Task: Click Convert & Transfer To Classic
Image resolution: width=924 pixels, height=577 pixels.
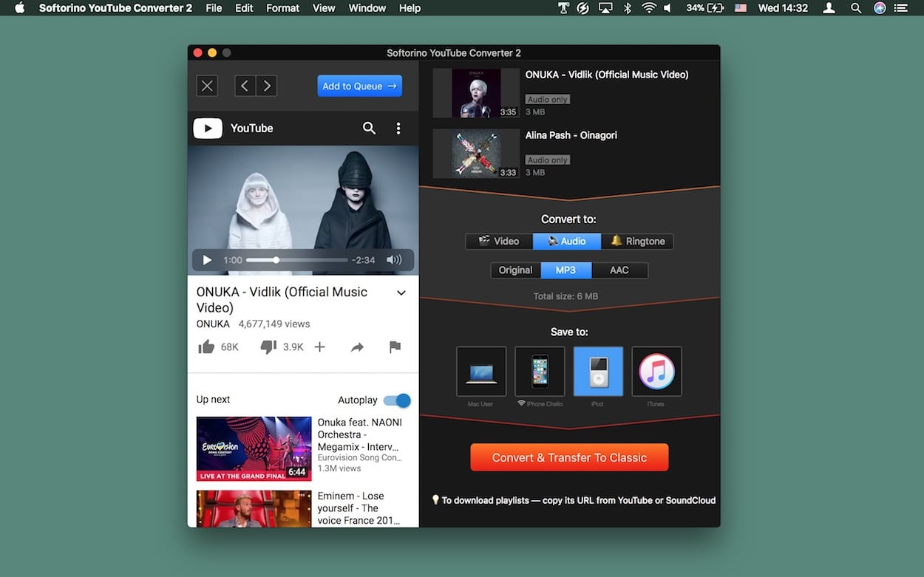Action: coord(569,457)
